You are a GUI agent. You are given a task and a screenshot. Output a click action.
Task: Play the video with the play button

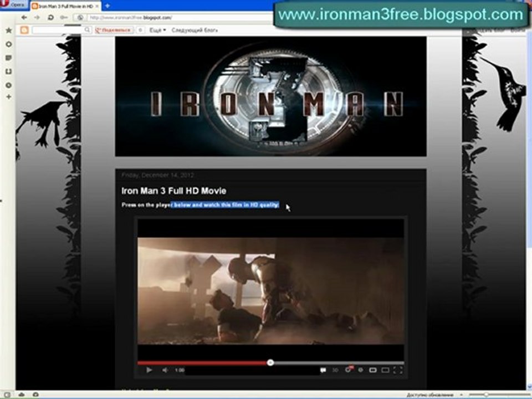click(149, 370)
